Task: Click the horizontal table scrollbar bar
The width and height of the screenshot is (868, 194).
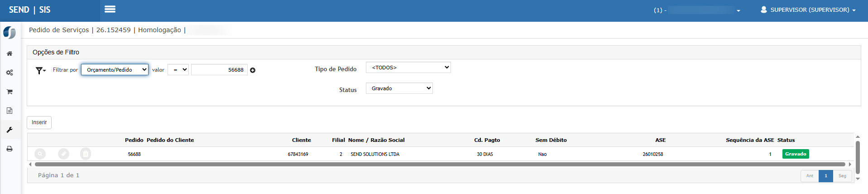Action: [x=440, y=165]
